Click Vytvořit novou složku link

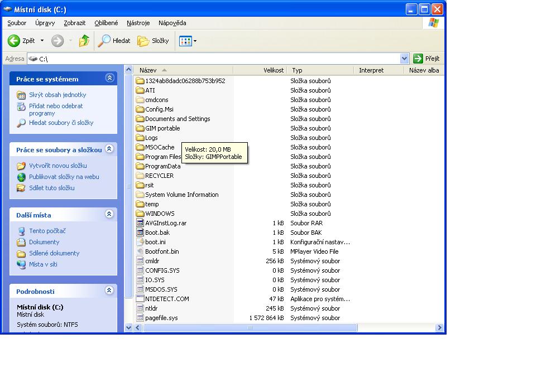click(x=57, y=166)
